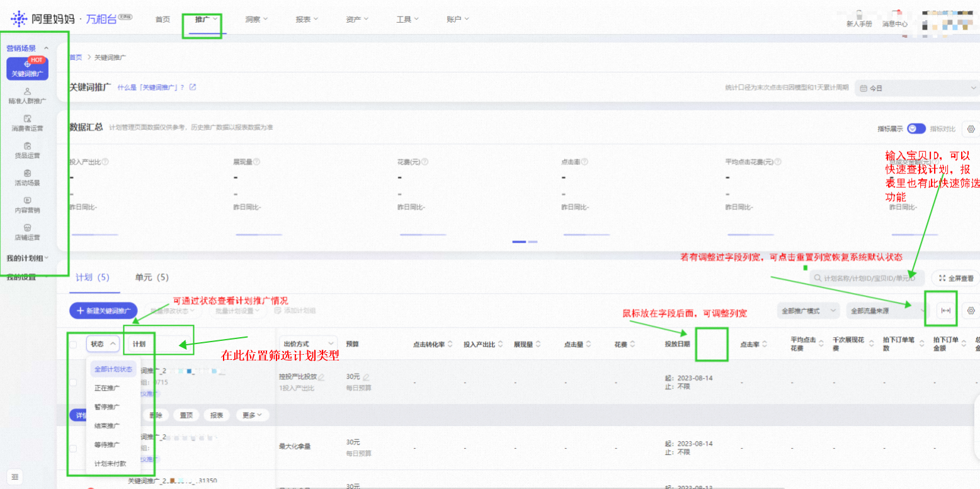Open the 消息中心 message icon

pyautogui.click(x=895, y=14)
